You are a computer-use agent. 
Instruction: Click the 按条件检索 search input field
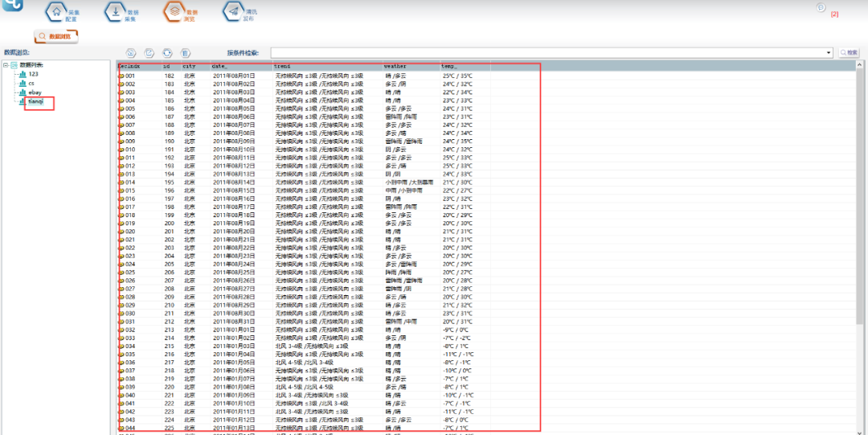[547, 52]
